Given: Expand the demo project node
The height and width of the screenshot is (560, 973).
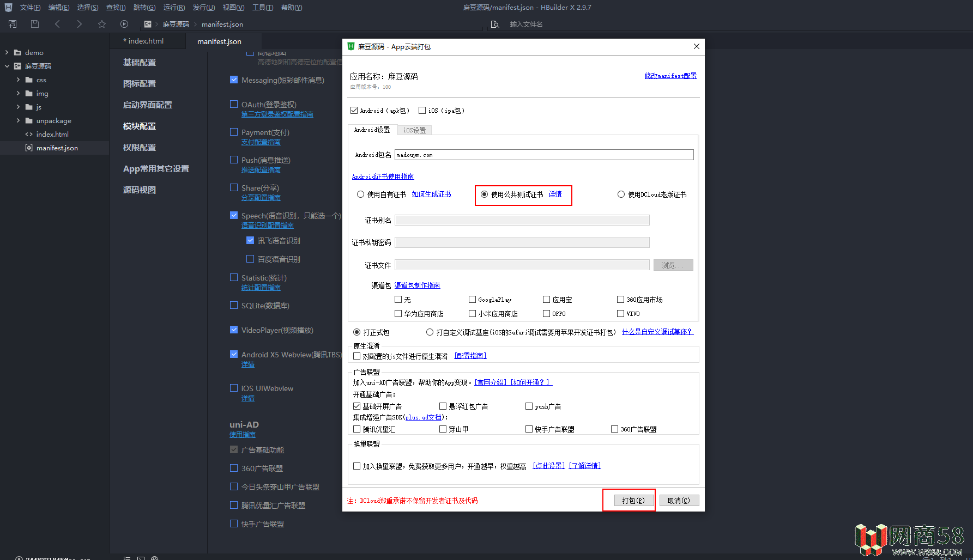Looking at the screenshot, I should point(7,52).
